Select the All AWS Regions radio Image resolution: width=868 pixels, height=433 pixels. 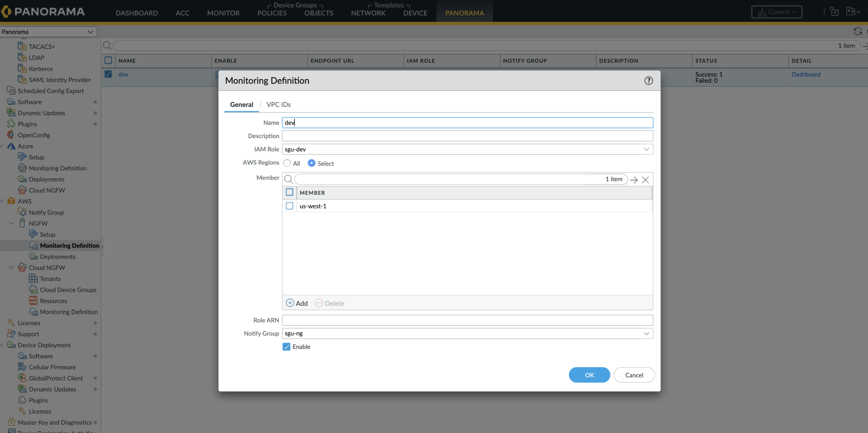[x=287, y=163]
